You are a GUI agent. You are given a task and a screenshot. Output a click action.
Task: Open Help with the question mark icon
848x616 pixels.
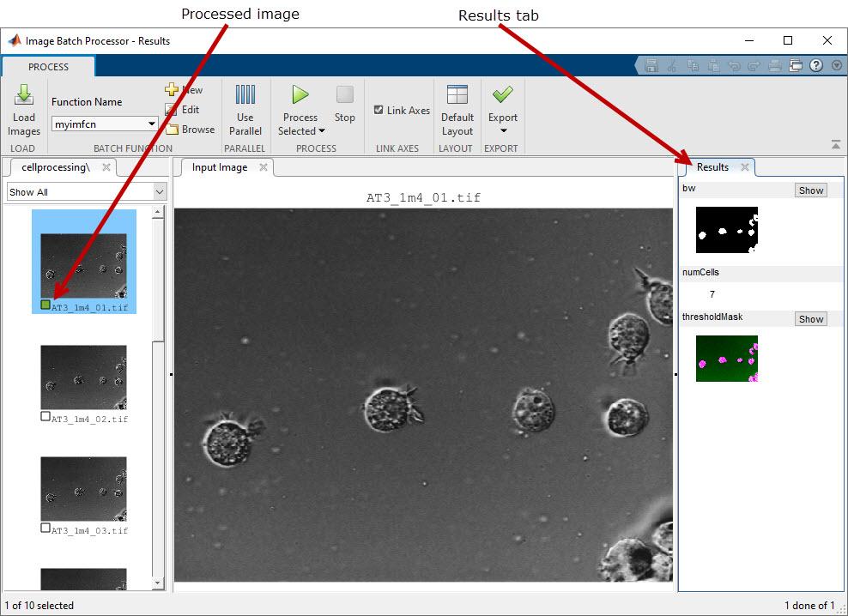[816, 66]
